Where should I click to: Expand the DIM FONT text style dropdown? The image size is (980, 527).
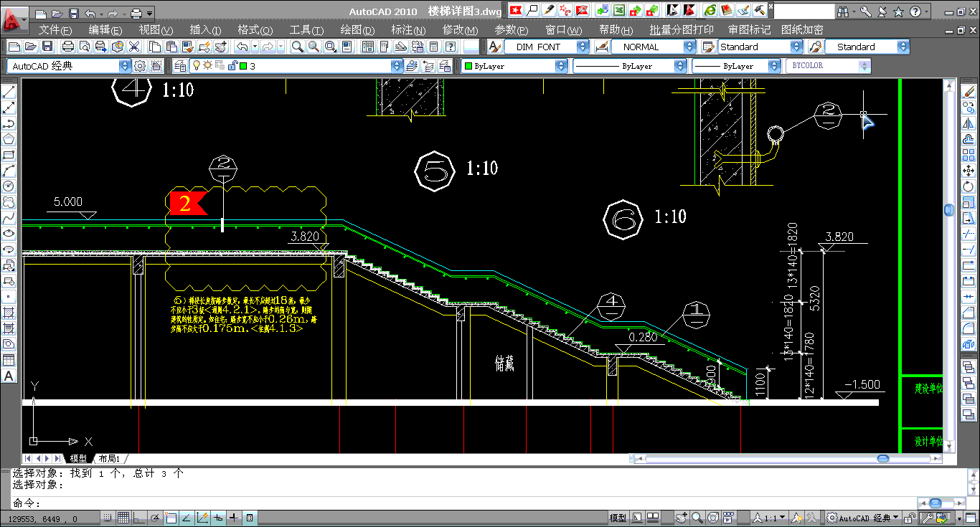[583, 47]
